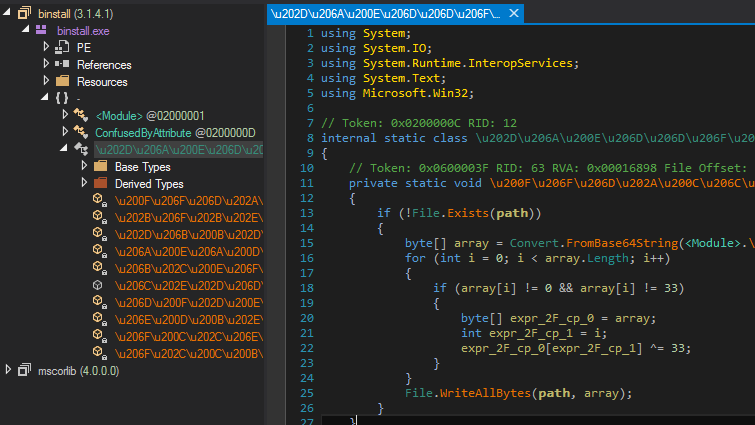Collapse the '-' namespace node

[44, 97]
